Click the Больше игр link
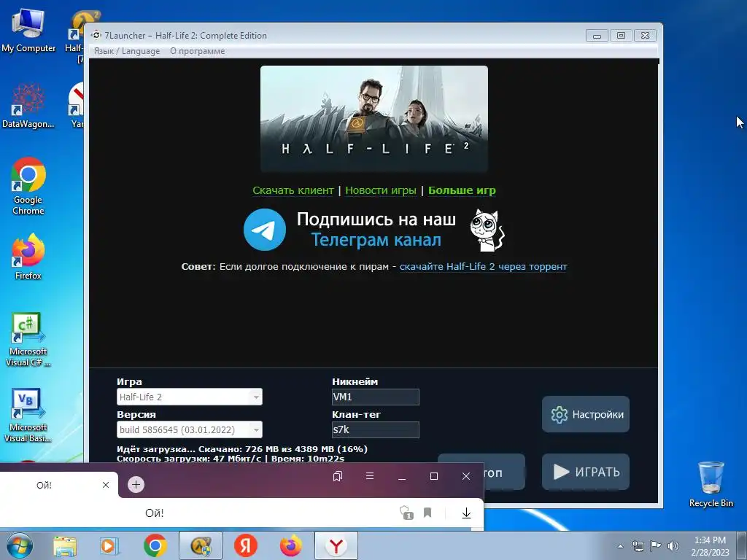The image size is (747, 560). [x=462, y=190]
